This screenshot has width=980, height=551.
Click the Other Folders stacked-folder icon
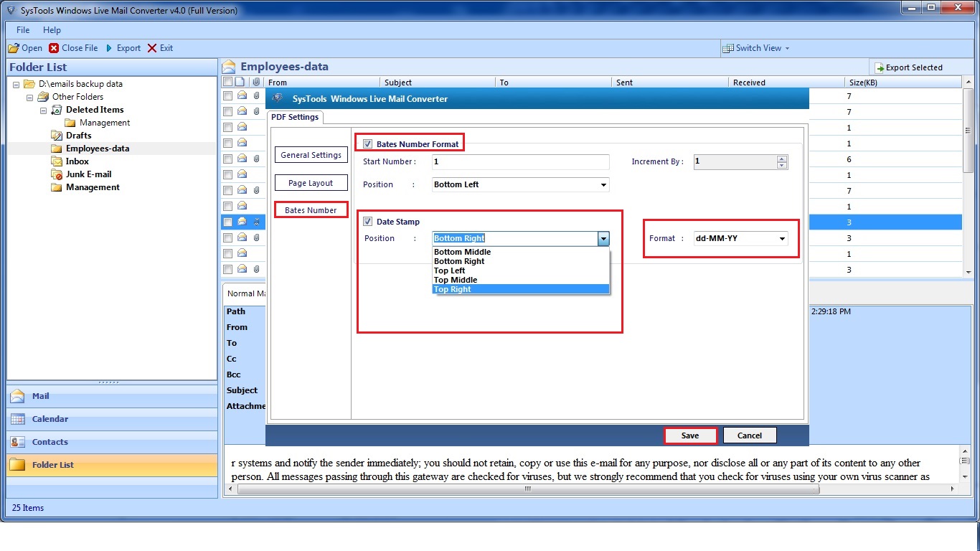coord(43,97)
